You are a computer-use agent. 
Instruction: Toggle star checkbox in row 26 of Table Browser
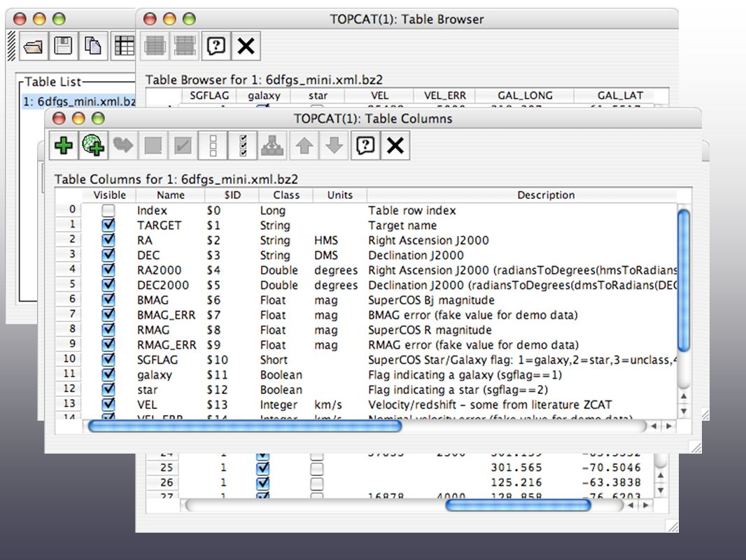(317, 484)
